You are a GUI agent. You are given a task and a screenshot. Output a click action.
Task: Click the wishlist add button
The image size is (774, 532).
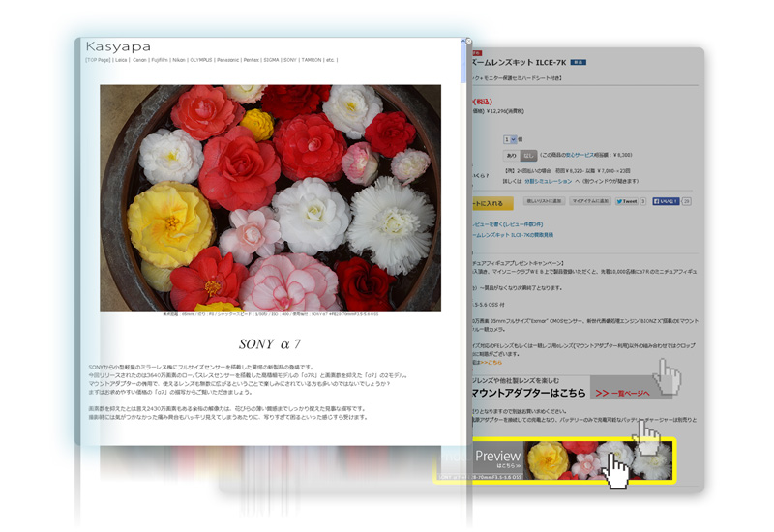coord(544,201)
